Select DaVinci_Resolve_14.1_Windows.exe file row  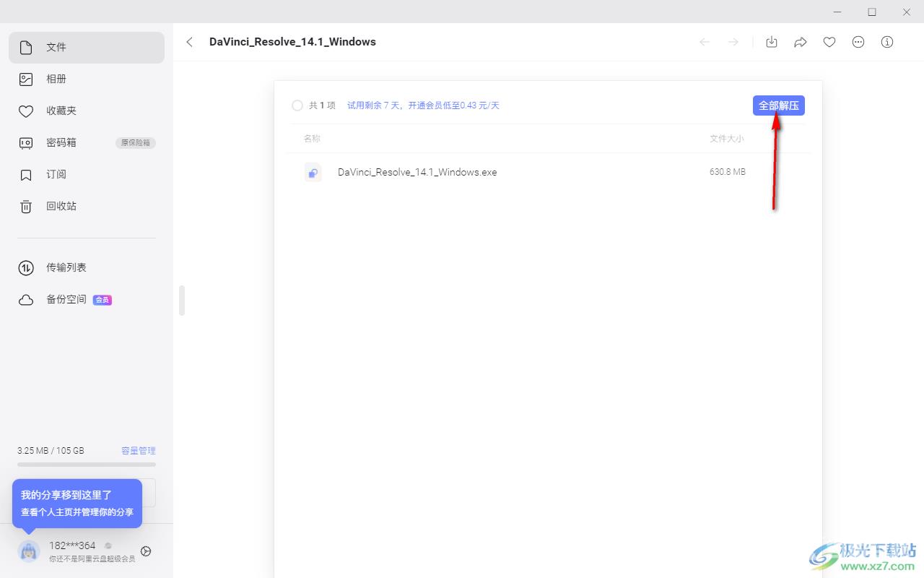click(x=549, y=172)
